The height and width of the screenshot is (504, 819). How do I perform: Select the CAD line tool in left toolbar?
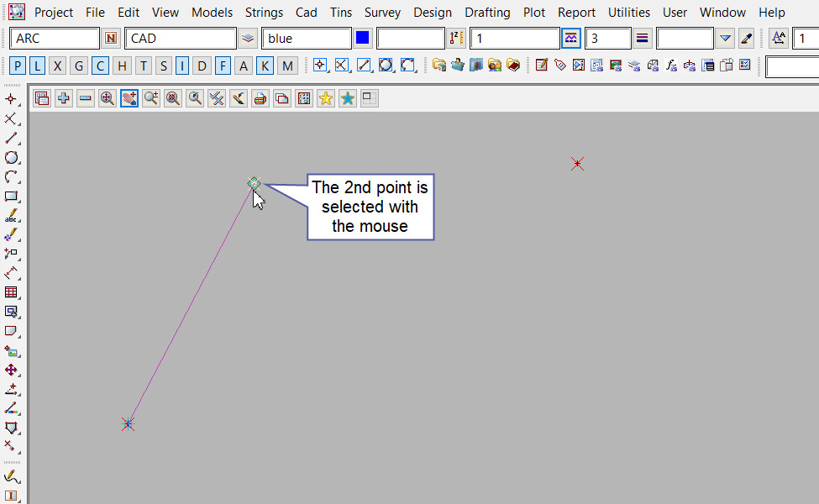coord(12,139)
